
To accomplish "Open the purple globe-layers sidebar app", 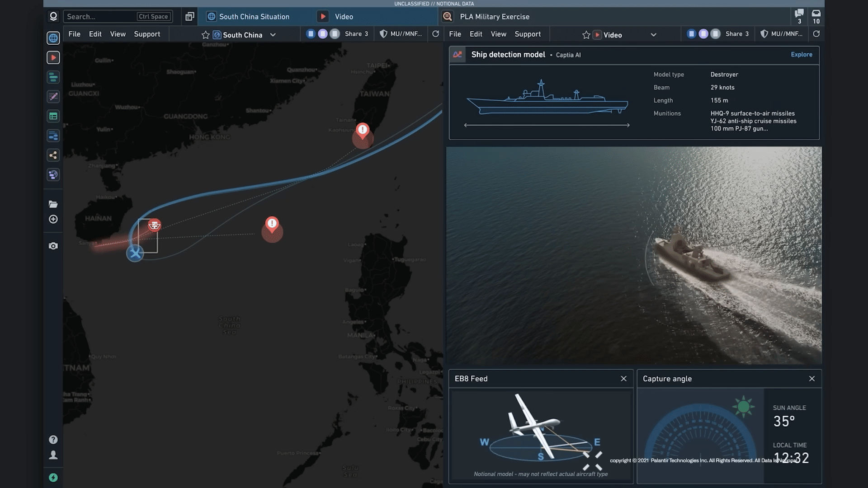I will [x=53, y=175].
